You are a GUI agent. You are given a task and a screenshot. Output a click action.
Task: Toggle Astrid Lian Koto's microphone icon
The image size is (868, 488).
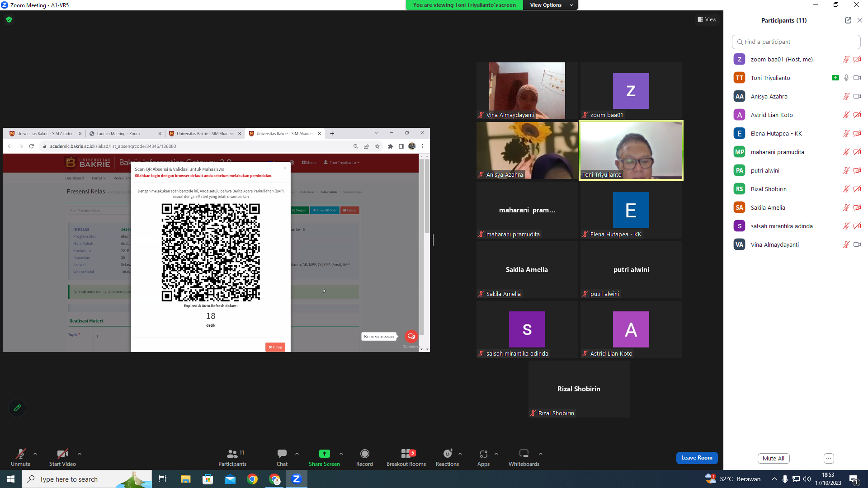846,115
